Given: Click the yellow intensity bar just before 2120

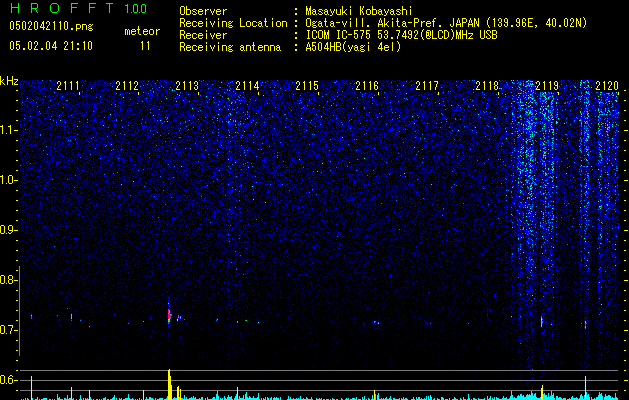Looking at the screenshot, I should (586, 388).
